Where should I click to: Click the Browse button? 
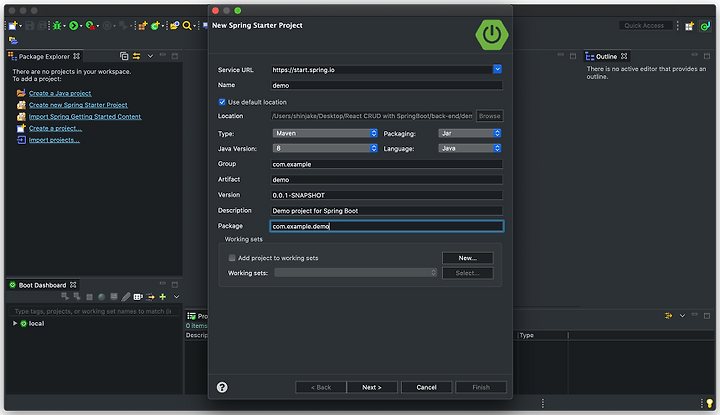(489, 116)
